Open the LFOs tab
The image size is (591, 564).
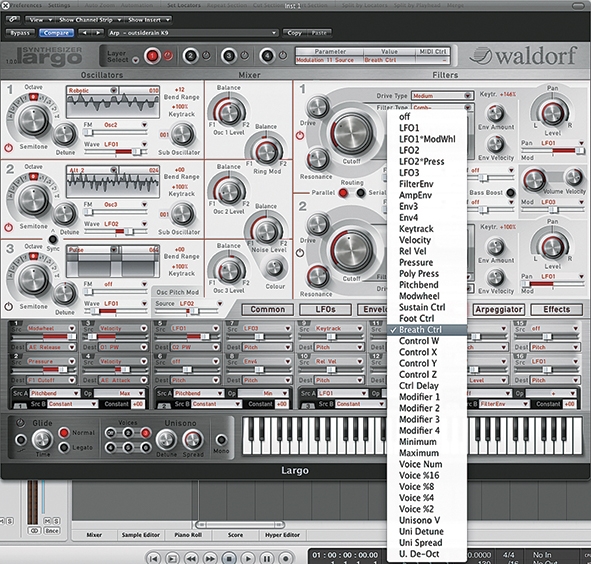[325, 310]
